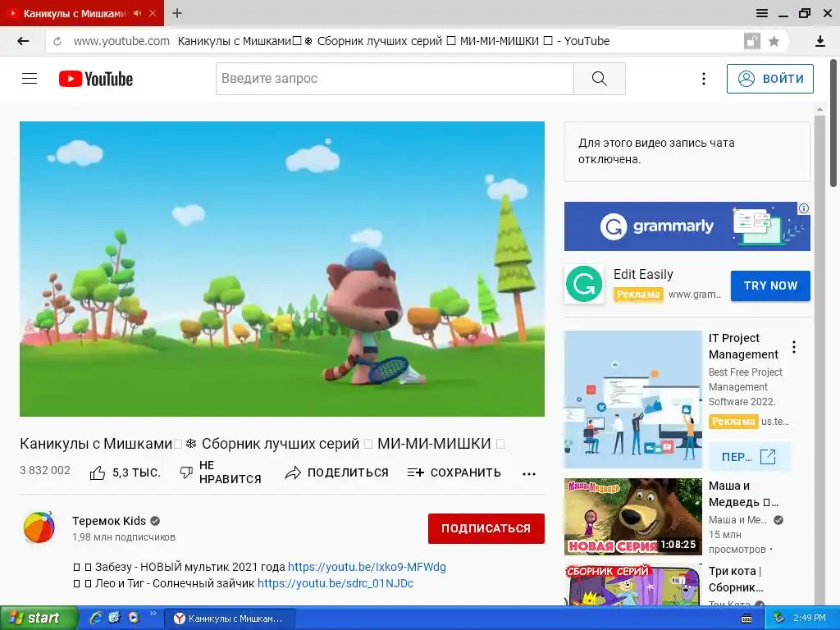Close the 'Каникулы с Мишками' tab

pyautogui.click(x=153, y=13)
